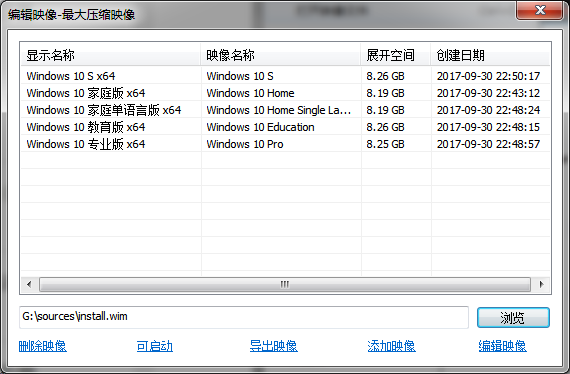Click the horizontal scrollbar thumb
The width and height of the screenshot is (570, 374).
point(285,285)
